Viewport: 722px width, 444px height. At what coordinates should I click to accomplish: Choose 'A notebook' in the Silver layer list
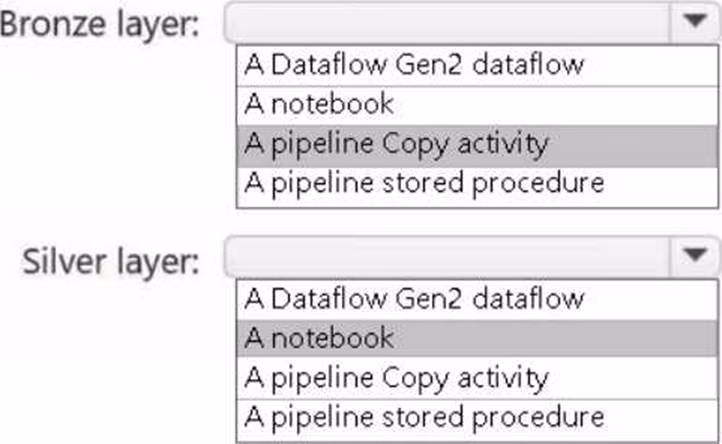(x=320, y=338)
